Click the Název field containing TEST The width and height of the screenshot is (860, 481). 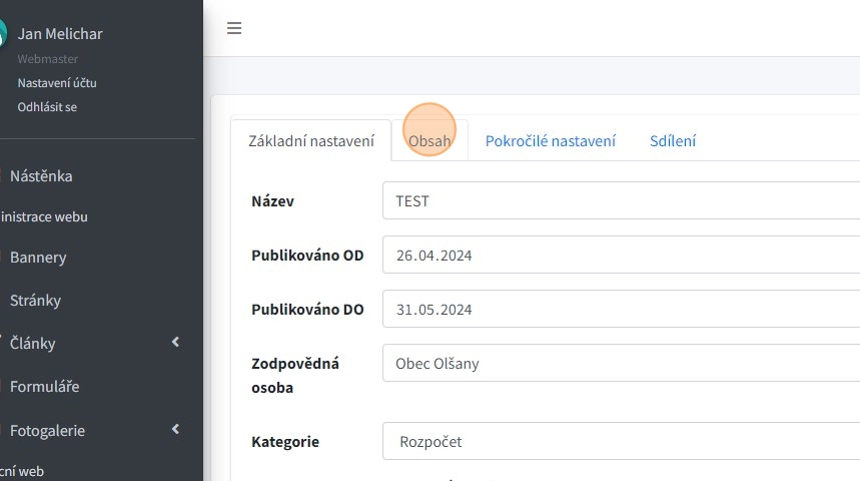coord(620,201)
